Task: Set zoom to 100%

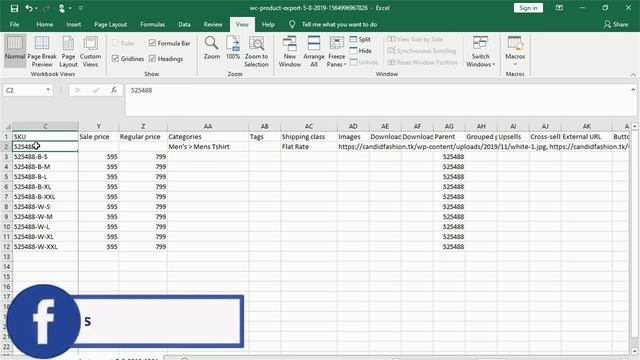Action: click(233, 48)
